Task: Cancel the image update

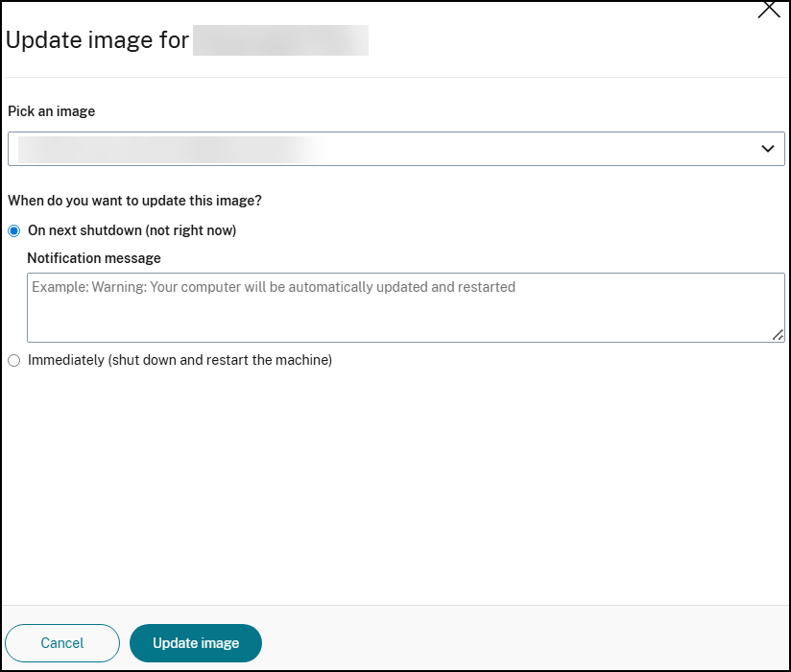Action: click(x=62, y=643)
